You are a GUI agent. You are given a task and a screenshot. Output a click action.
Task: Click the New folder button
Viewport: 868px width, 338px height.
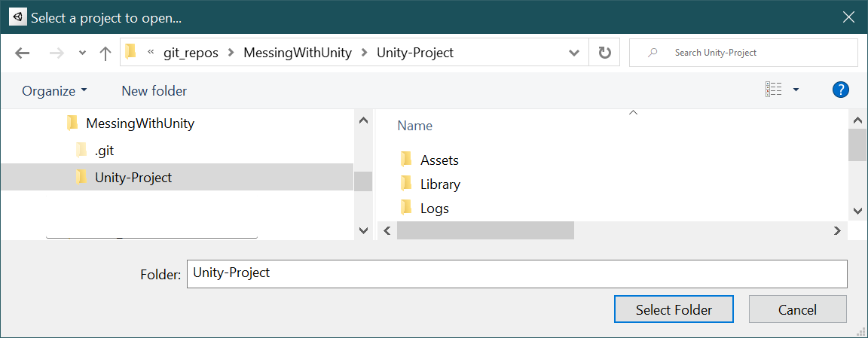(x=154, y=91)
